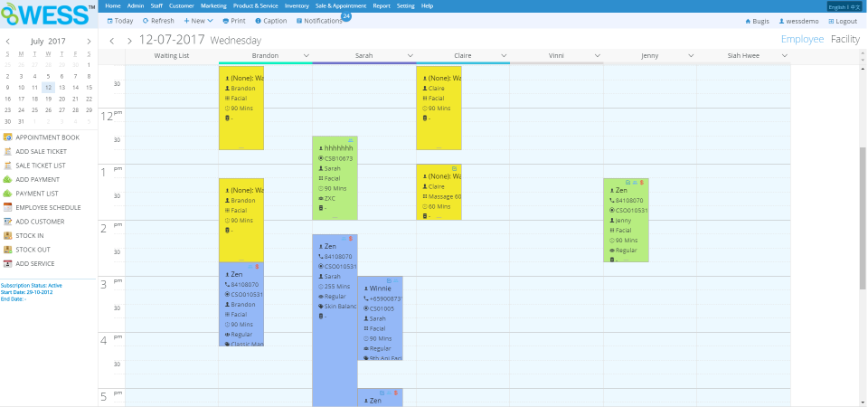Select July 31 in mini calendar
The image size is (868, 407).
tap(21, 122)
